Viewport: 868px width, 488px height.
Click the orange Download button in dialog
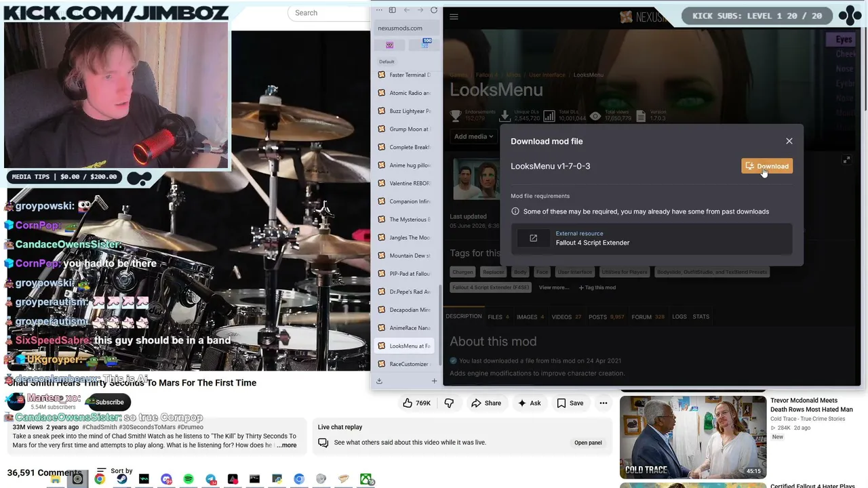coord(767,166)
